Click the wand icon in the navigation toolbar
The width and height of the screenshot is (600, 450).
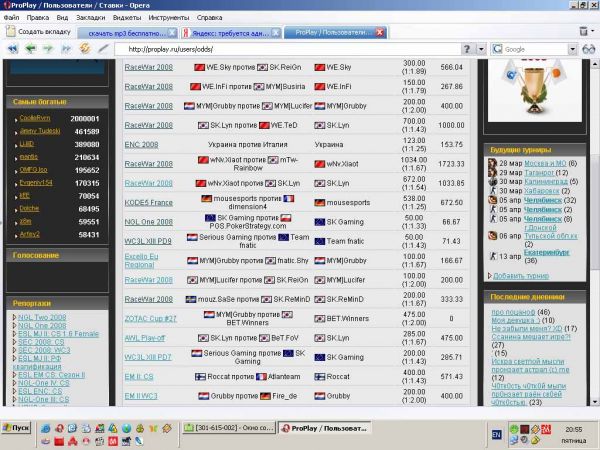103,49
